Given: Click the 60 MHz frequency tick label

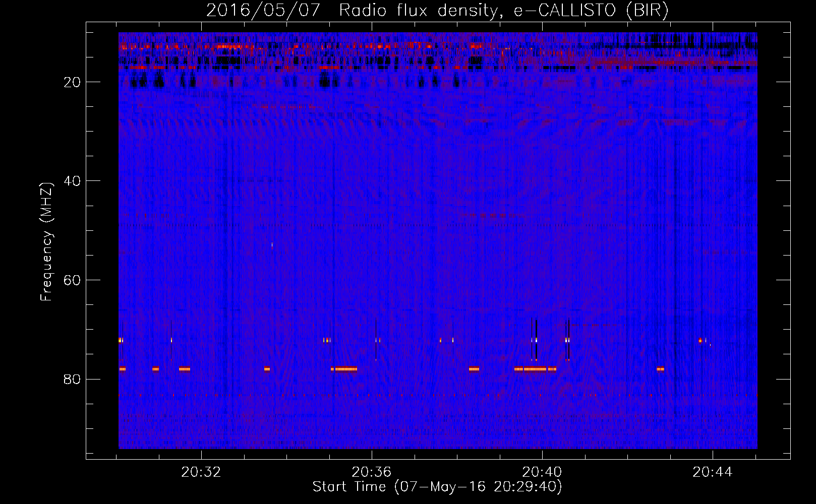Looking at the screenshot, I should [72, 280].
